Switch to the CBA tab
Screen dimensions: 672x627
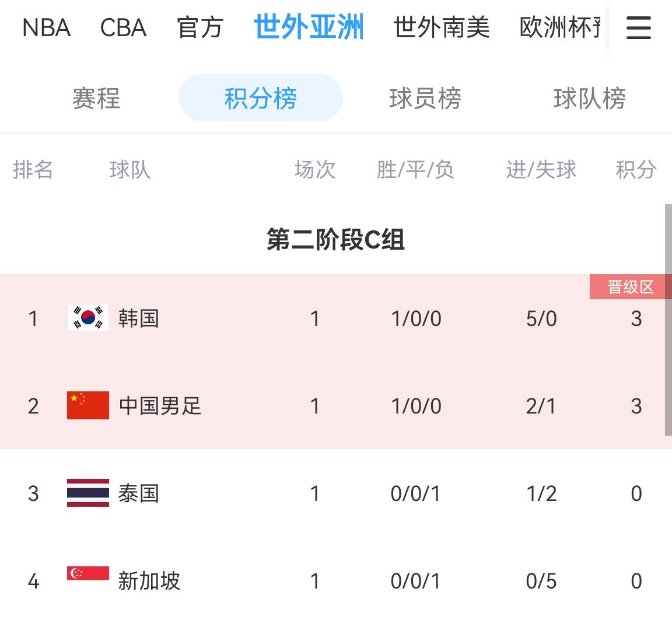click(123, 27)
